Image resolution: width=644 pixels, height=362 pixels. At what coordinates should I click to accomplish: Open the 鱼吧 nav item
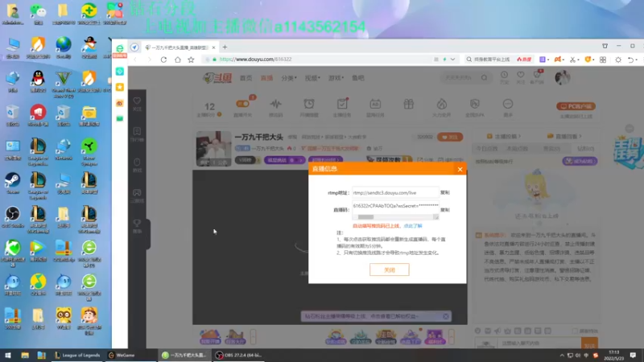point(357,78)
